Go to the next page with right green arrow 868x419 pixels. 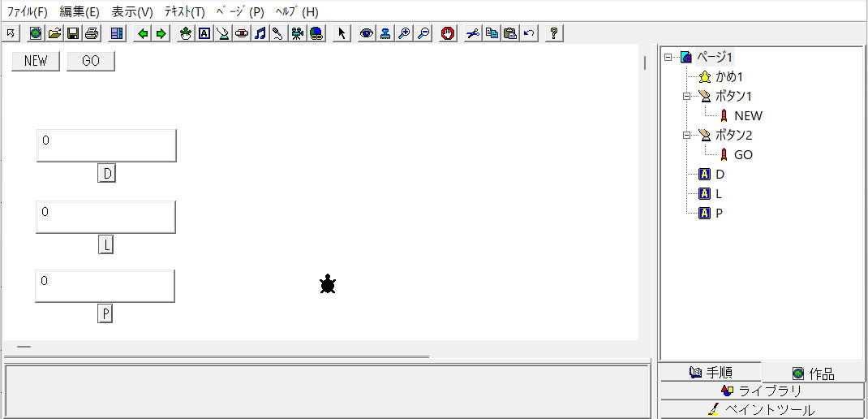pyautogui.click(x=161, y=34)
